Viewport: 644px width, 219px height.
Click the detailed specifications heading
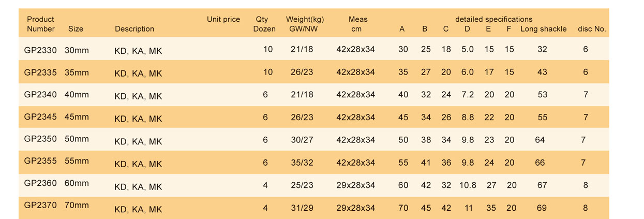[x=493, y=19]
